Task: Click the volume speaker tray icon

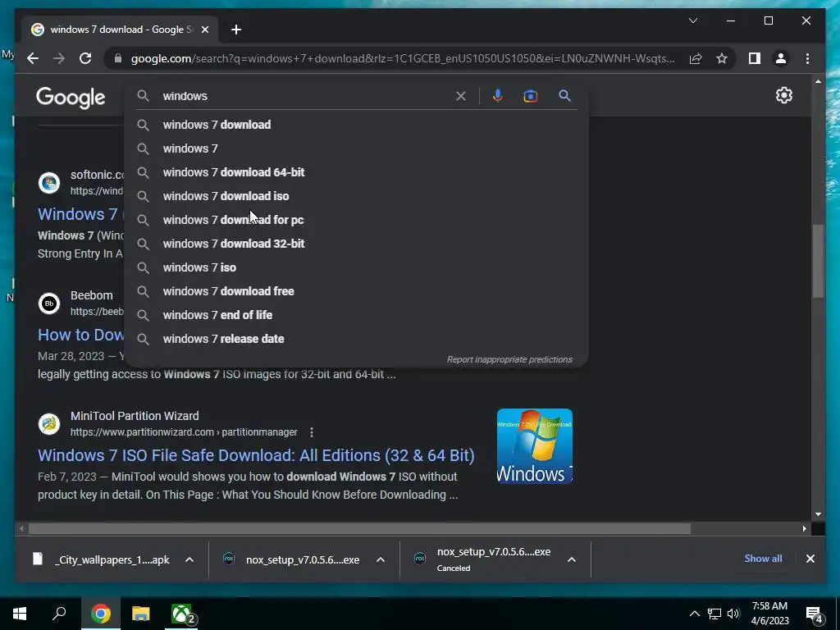Action: [733, 614]
